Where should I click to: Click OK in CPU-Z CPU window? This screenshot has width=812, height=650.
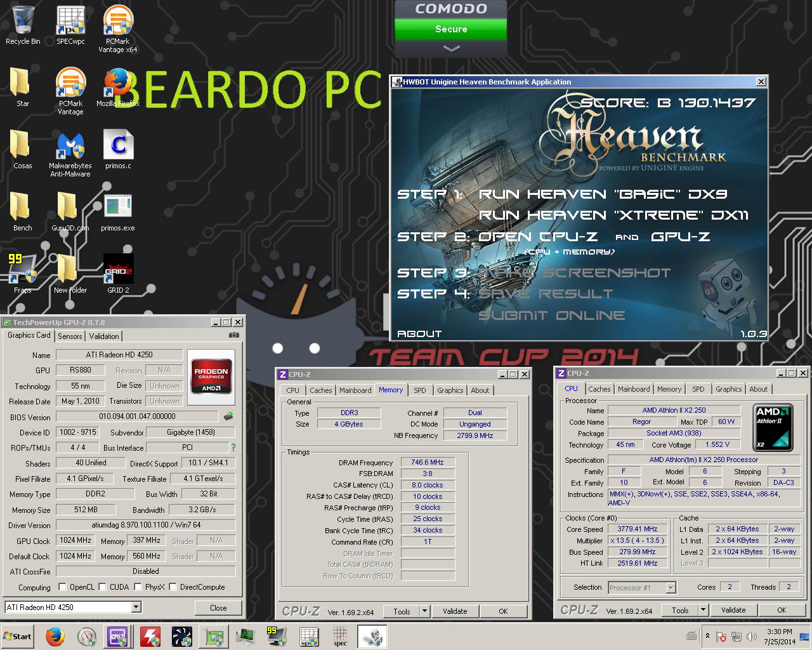coord(782,610)
